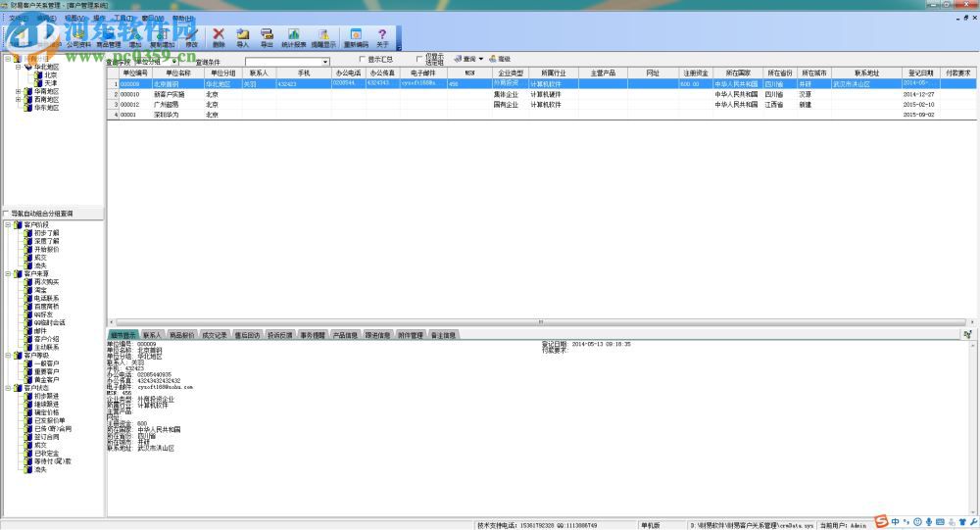Select 签订合同 under 客户状态
The height and width of the screenshot is (530, 980).
coord(46,437)
